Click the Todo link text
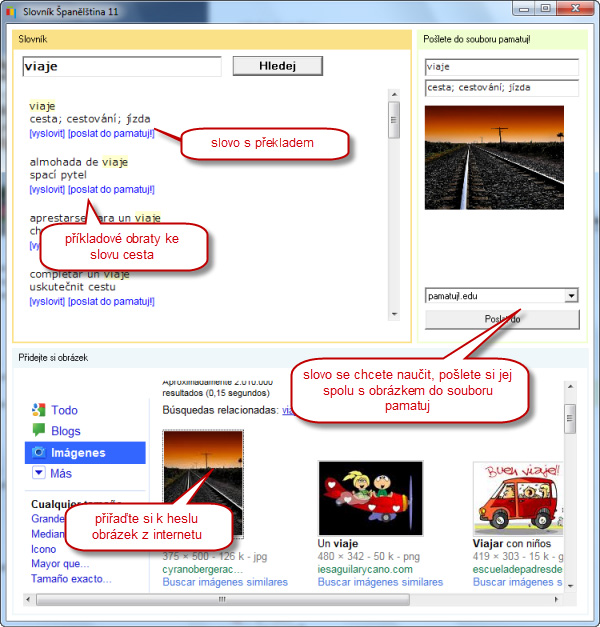Image resolution: width=600 pixels, height=627 pixels. [64, 410]
